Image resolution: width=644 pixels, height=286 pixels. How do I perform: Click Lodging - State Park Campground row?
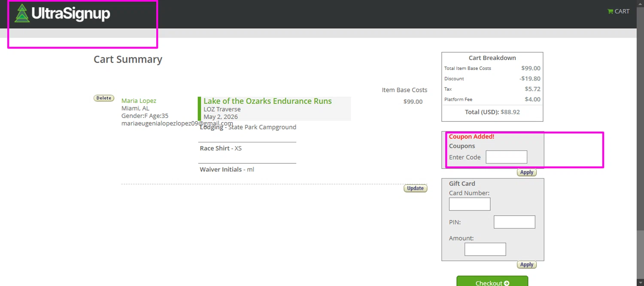coord(248,127)
